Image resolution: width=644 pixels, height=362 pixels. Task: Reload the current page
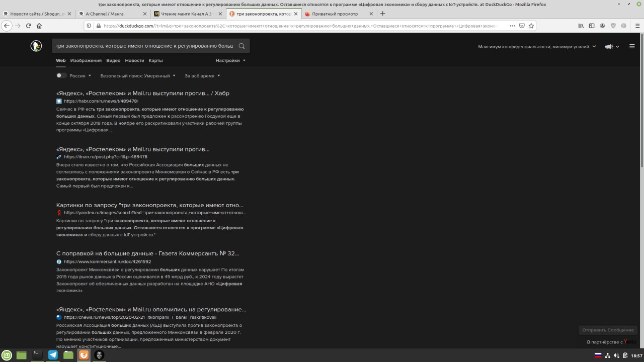29,26
